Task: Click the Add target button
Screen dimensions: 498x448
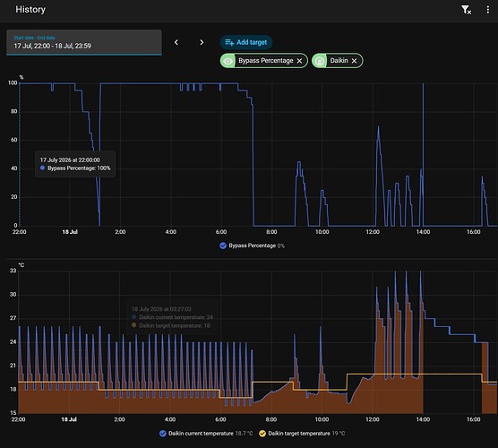Action: tap(246, 42)
